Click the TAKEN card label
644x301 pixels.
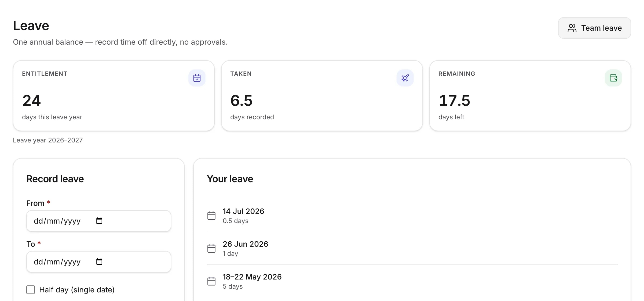click(241, 74)
